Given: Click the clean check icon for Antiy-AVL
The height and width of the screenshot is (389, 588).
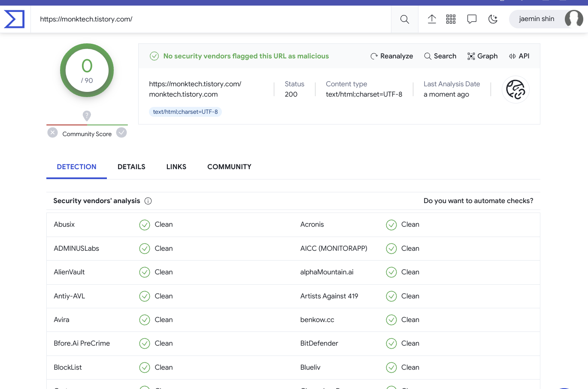Looking at the screenshot, I should pos(145,296).
